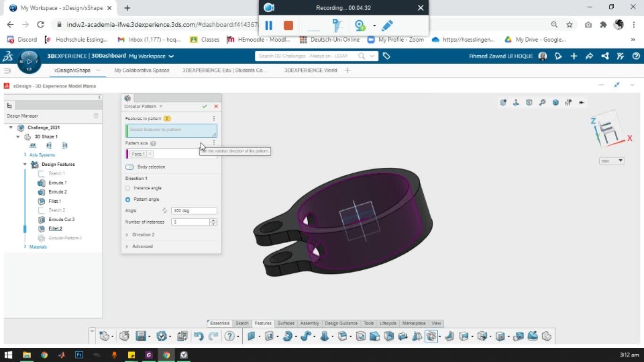The image size is (644, 362).
Task: Switch to the Surfaces toolbar tab
Action: (x=286, y=323)
